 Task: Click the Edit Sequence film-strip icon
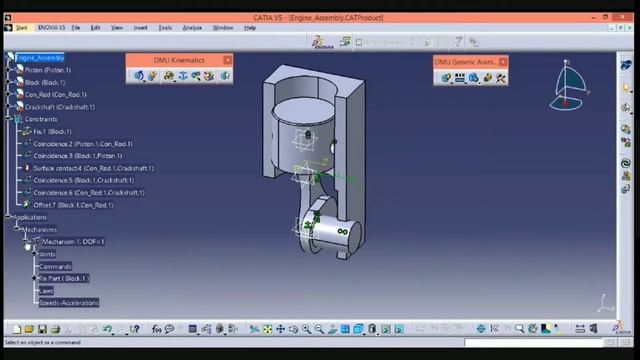(x=460, y=78)
